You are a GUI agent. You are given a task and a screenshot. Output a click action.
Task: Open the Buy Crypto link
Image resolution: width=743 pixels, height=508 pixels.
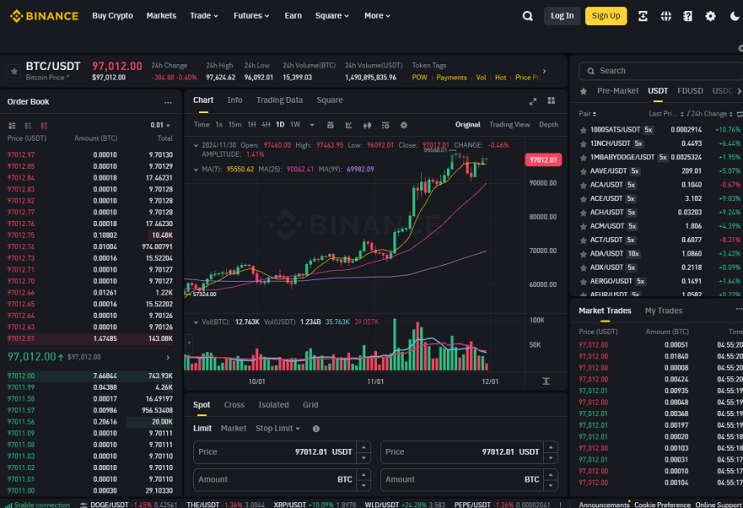coord(112,16)
